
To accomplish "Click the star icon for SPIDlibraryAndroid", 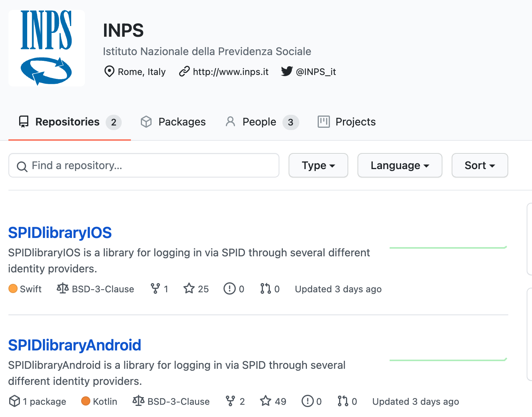I will tap(266, 401).
